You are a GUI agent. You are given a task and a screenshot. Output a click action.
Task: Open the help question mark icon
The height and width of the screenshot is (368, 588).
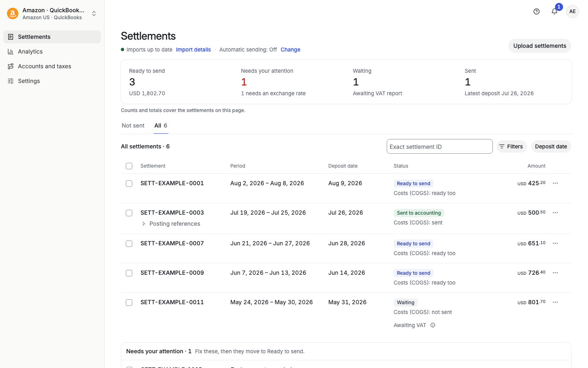(x=537, y=11)
